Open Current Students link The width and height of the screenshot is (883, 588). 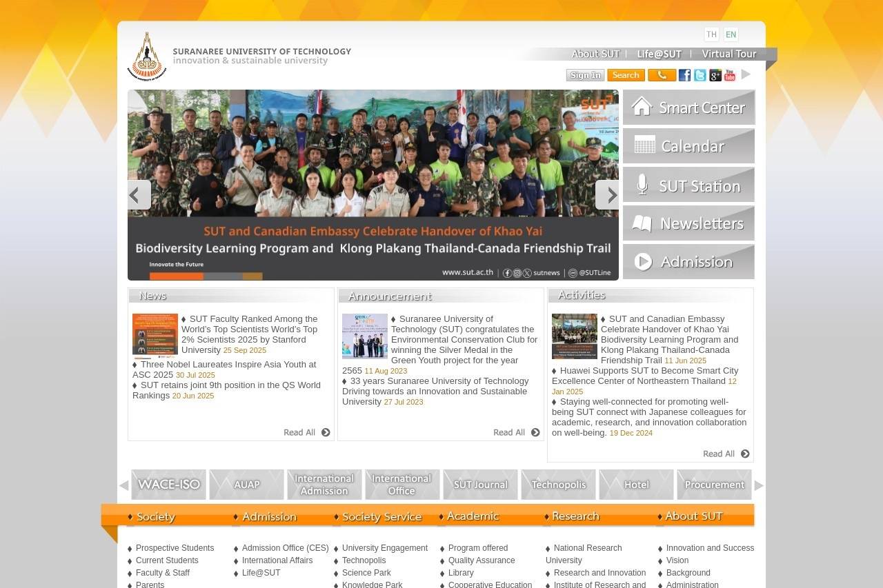coord(167,560)
